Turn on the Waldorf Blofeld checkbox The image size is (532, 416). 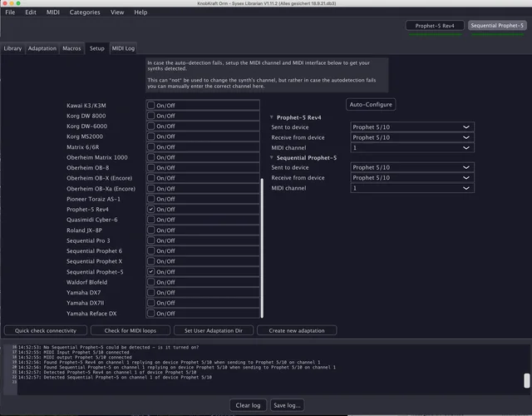pyautogui.click(x=150, y=282)
